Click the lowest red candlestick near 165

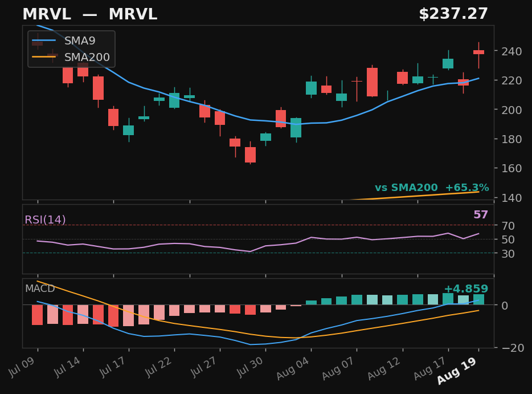point(251,155)
